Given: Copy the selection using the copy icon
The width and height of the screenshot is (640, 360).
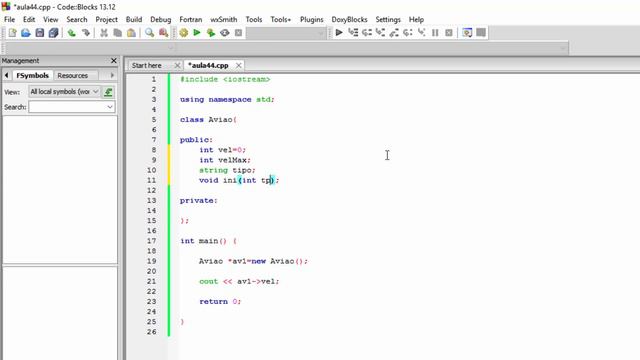Looking at the screenshot, I should pyautogui.click(x=118, y=33).
